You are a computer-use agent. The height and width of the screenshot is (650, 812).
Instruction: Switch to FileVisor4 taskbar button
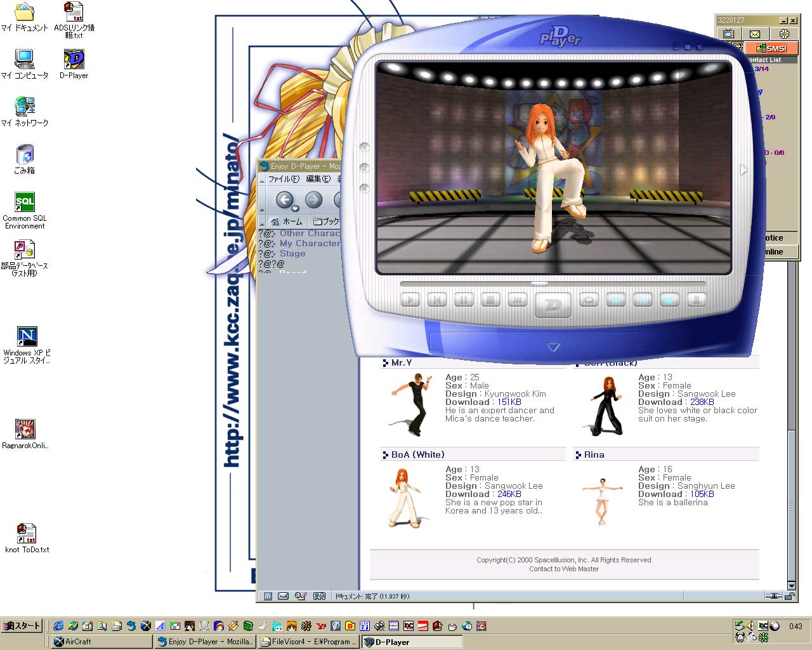pos(309,642)
